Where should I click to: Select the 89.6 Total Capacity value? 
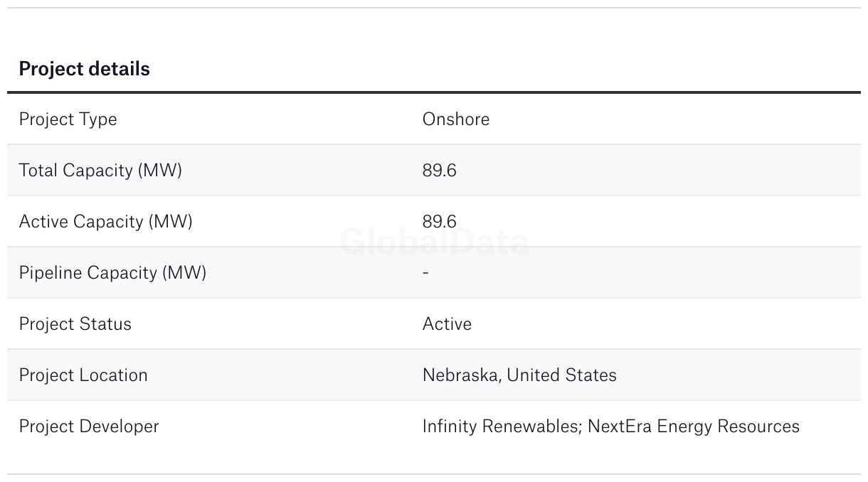tap(439, 170)
